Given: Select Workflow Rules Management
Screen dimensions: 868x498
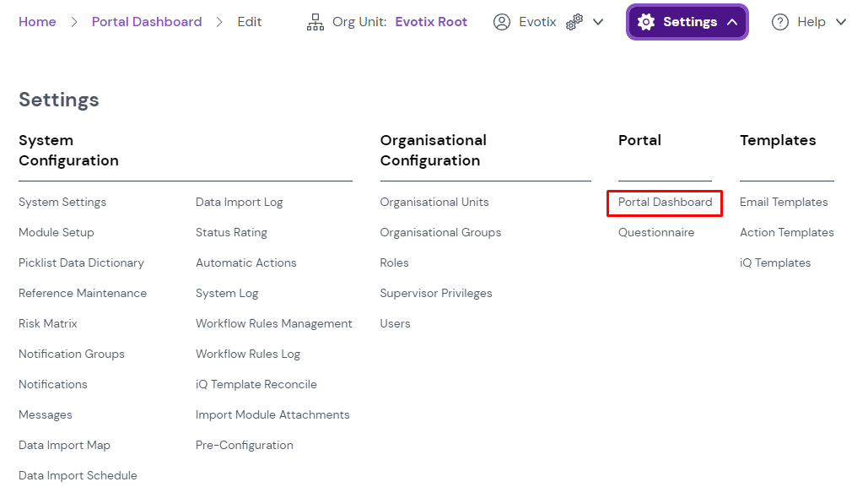Looking at the screenshot, I should [x=274, y=324].
